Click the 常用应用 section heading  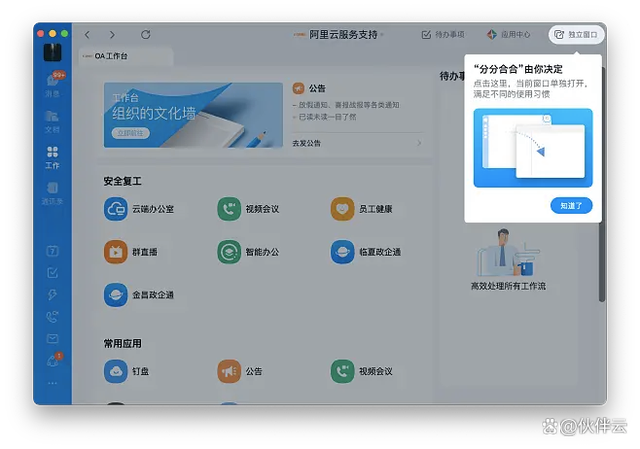pyautogui.click(x=122, y=344)
